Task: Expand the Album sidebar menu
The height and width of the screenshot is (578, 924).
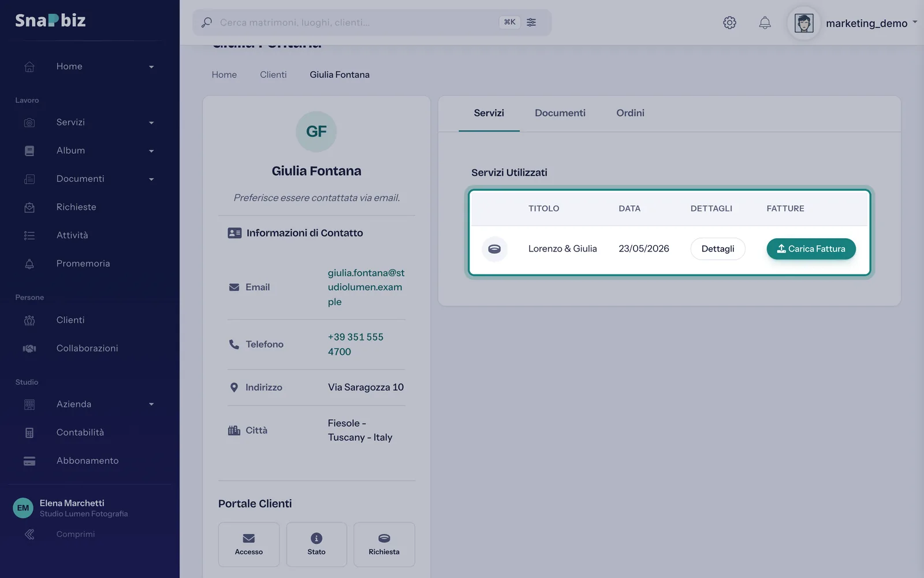Action: [x=90, y=151]
